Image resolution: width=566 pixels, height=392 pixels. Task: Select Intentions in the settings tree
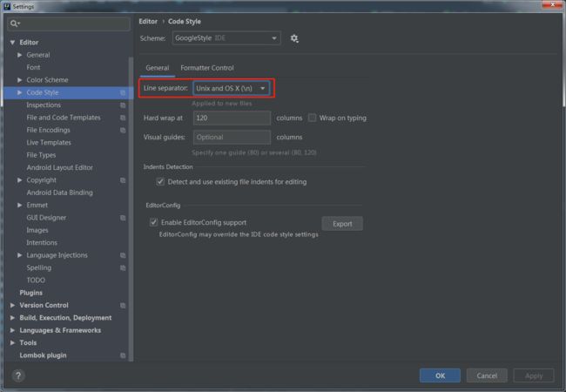42,242
